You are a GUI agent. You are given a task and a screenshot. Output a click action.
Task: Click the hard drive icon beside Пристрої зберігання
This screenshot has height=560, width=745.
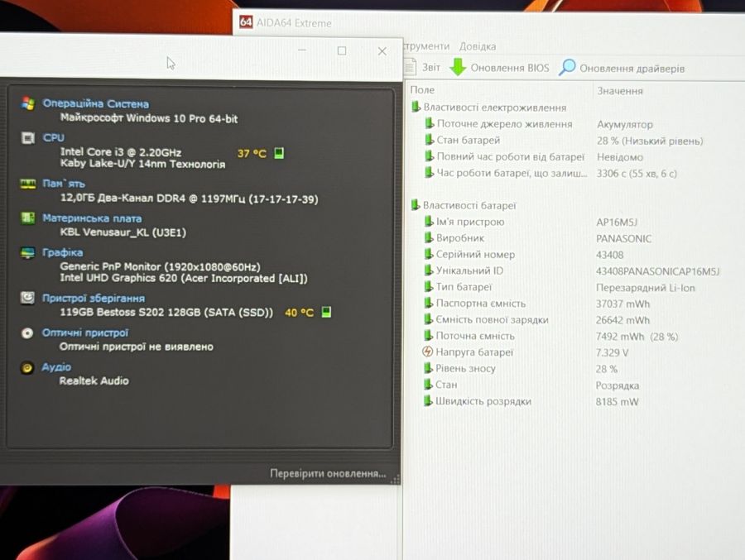27,298
